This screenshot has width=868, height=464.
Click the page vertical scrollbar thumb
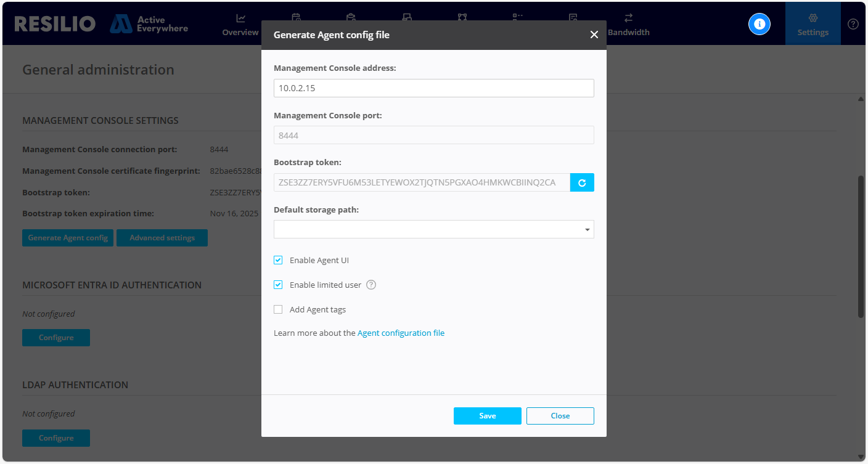tap(861, 246)
